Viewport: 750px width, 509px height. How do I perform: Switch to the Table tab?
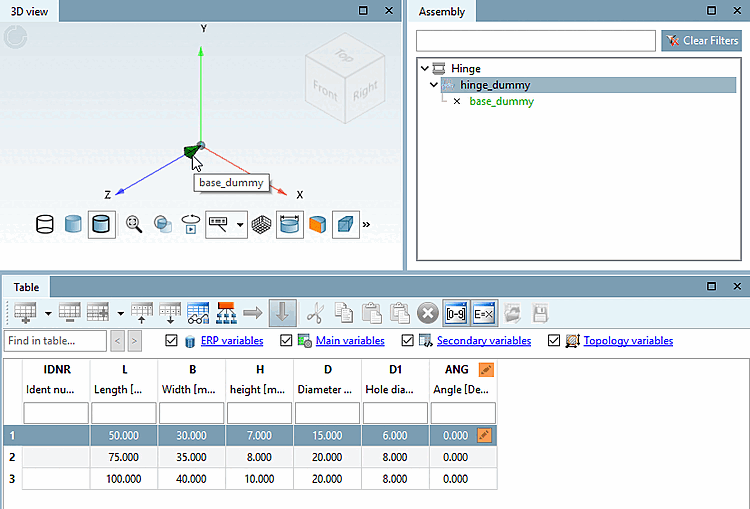[26, 287]
